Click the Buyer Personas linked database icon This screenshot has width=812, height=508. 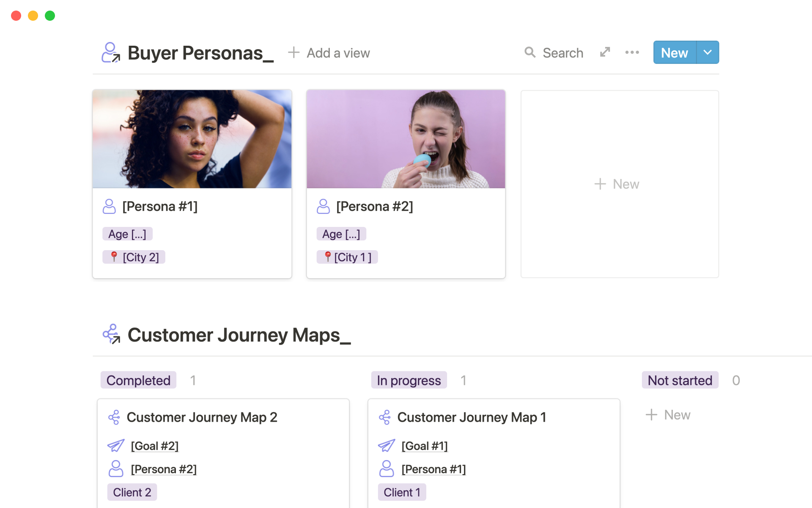[111, 52]
